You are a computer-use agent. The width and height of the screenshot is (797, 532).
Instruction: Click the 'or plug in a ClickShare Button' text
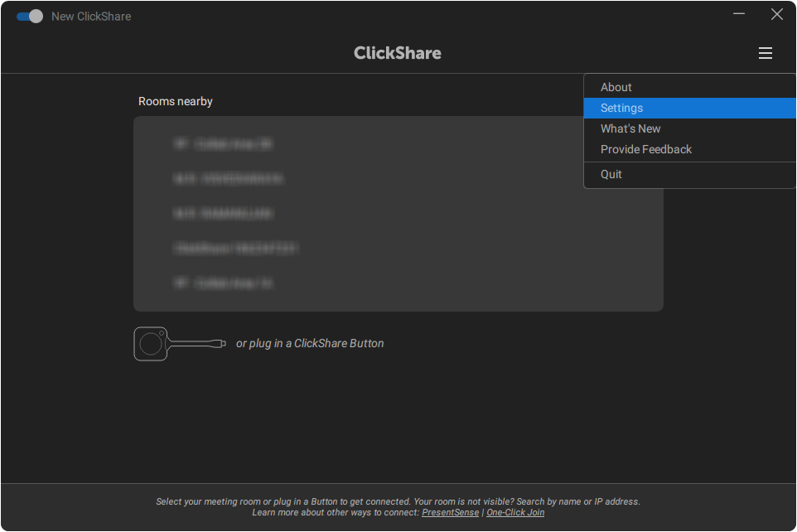click(x=310, y=343)
